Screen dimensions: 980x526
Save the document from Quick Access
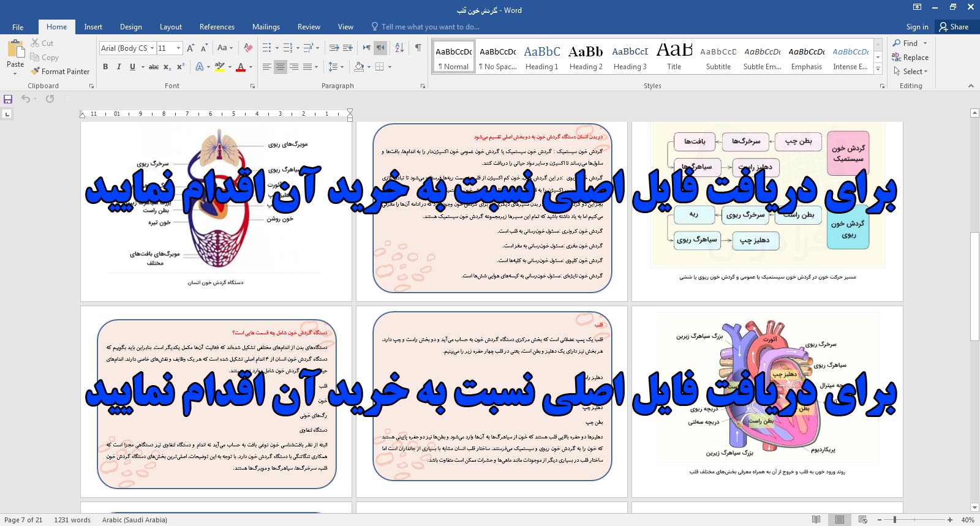click(x=8, y=99)
